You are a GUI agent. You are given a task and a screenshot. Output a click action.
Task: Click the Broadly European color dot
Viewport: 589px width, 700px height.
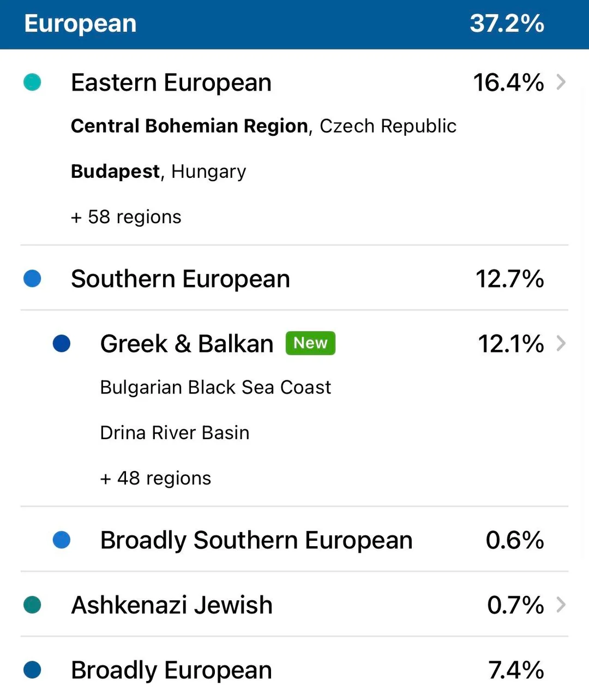[x=32, y=670]
